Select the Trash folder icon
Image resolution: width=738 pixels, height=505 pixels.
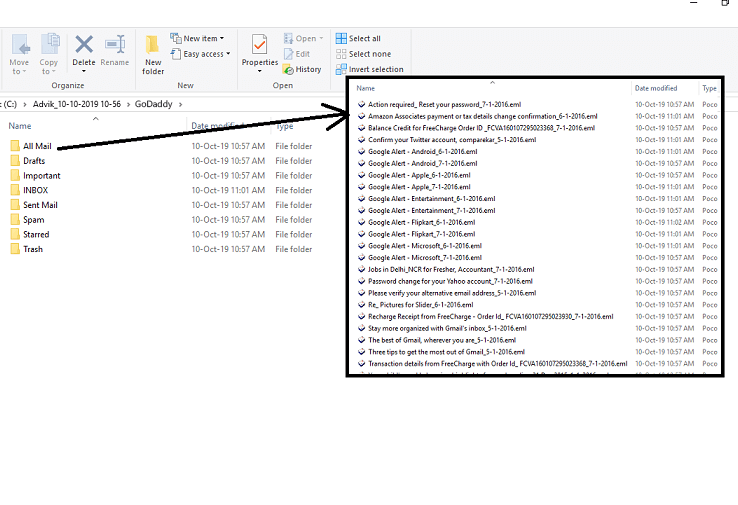(15, 249)
